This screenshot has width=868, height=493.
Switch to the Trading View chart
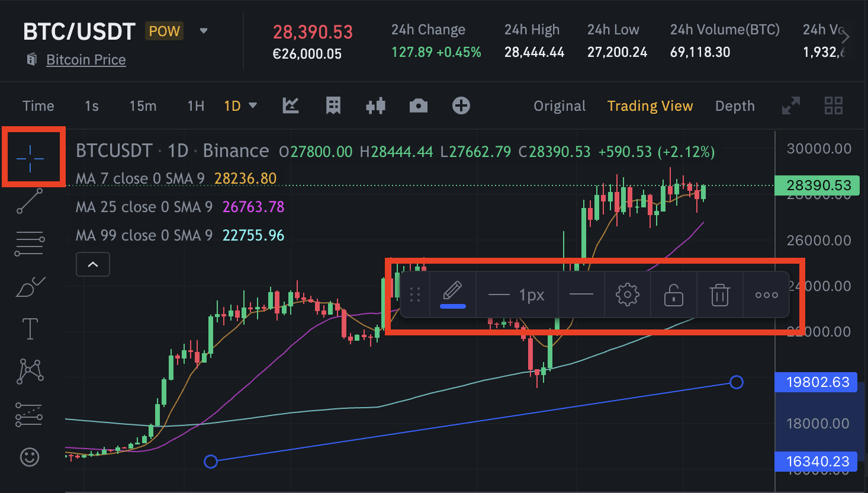(x=650, y=106)
